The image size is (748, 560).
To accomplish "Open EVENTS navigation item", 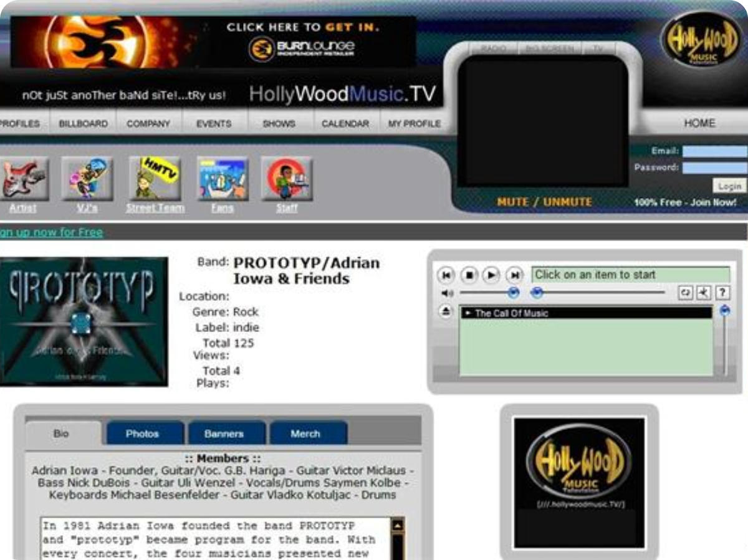I will [214, 123].
